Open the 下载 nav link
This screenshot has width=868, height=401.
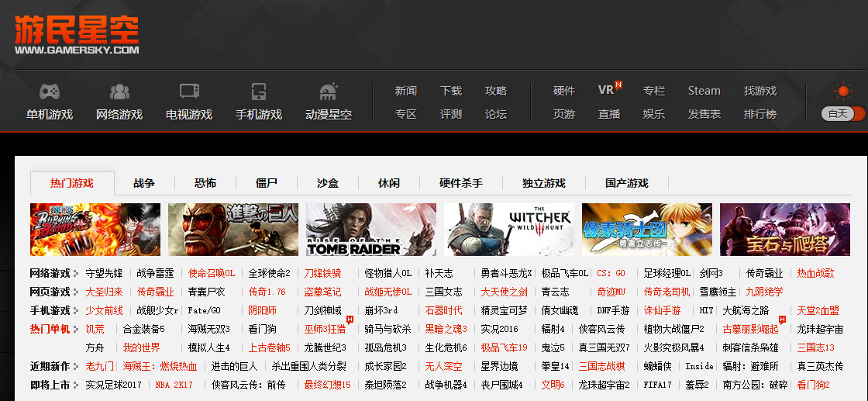tap(451, 91)
